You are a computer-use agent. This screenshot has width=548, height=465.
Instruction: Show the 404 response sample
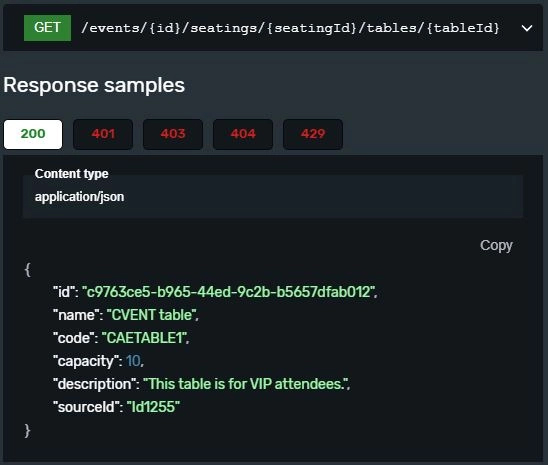243,134
